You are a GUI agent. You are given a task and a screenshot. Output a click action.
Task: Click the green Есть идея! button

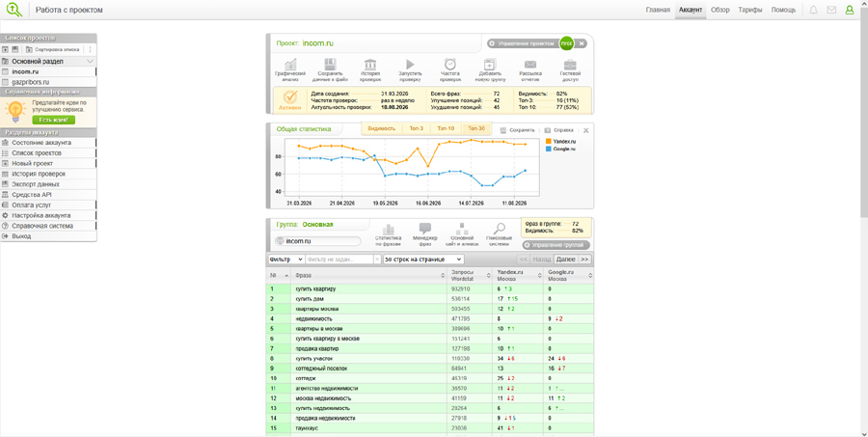(x=53, y=120)
